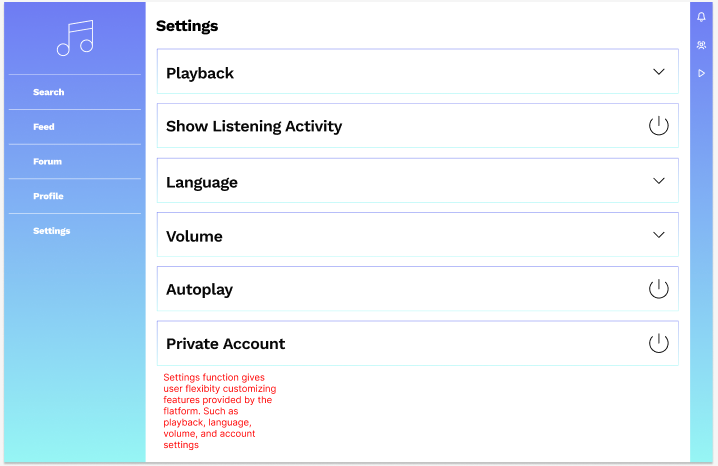Click the Settings page heading
The height and width of the screenshot is (466, 718).
coord(187,26)
